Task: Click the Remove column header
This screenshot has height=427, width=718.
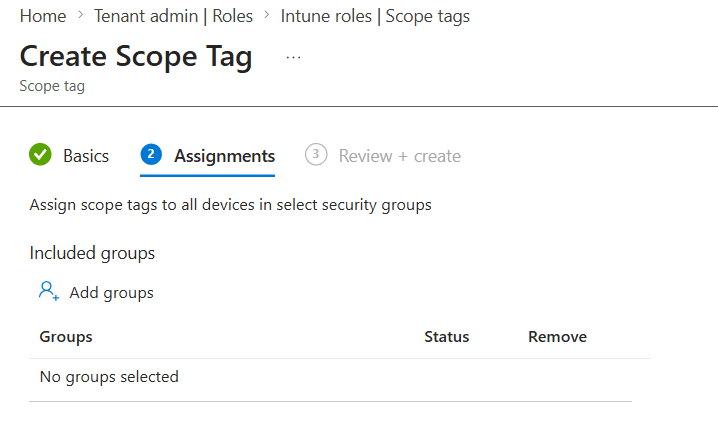Action: tap(557, 337)
